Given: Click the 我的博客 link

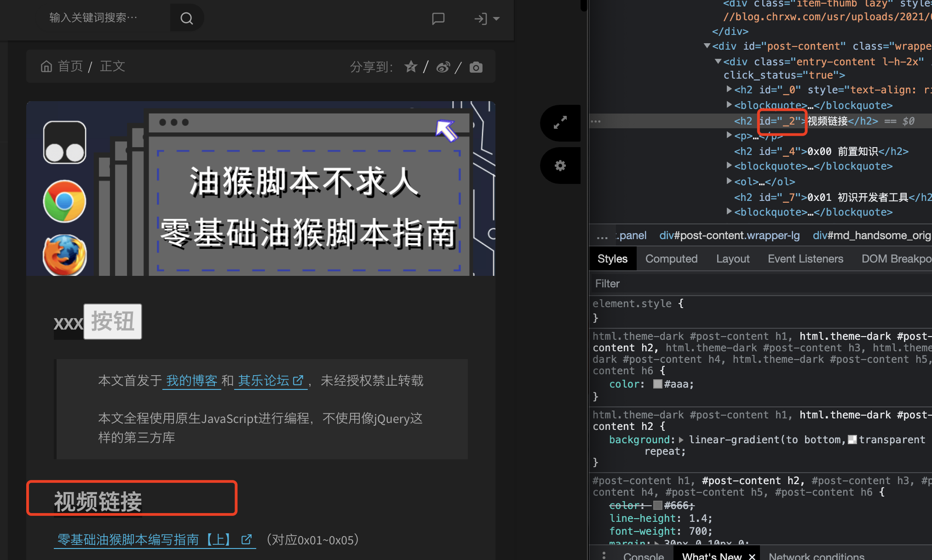Looking at the screenshot, I should point(191,381).
